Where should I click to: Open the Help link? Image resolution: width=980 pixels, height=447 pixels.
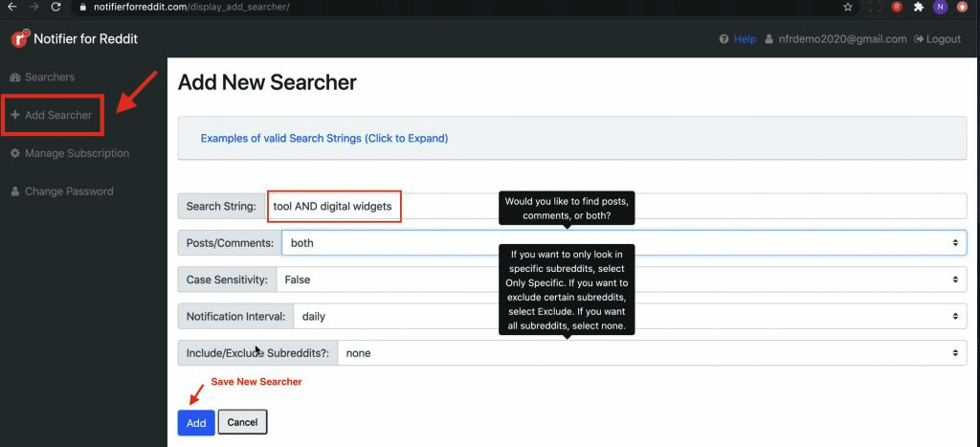click(745, 38)
